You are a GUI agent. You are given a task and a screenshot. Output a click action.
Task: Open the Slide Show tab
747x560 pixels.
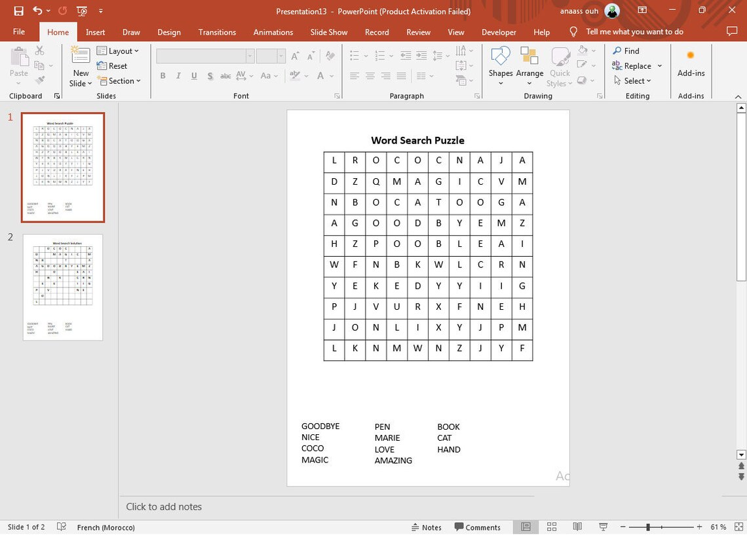[328, 31]
